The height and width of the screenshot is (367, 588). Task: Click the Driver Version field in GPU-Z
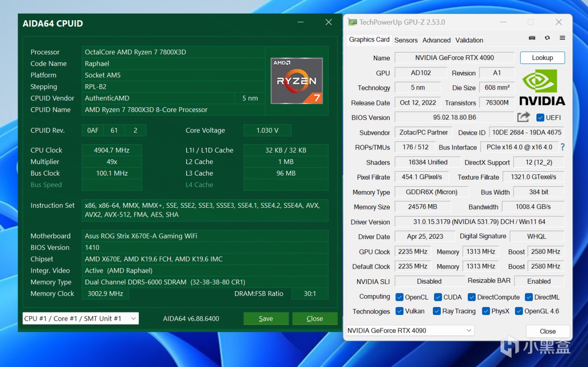click(479, 222)
